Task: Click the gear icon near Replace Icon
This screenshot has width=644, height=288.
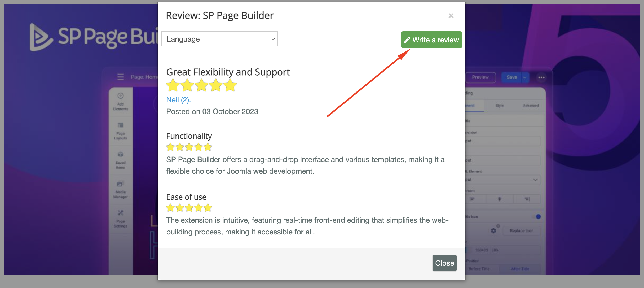Action: [493, 230]
